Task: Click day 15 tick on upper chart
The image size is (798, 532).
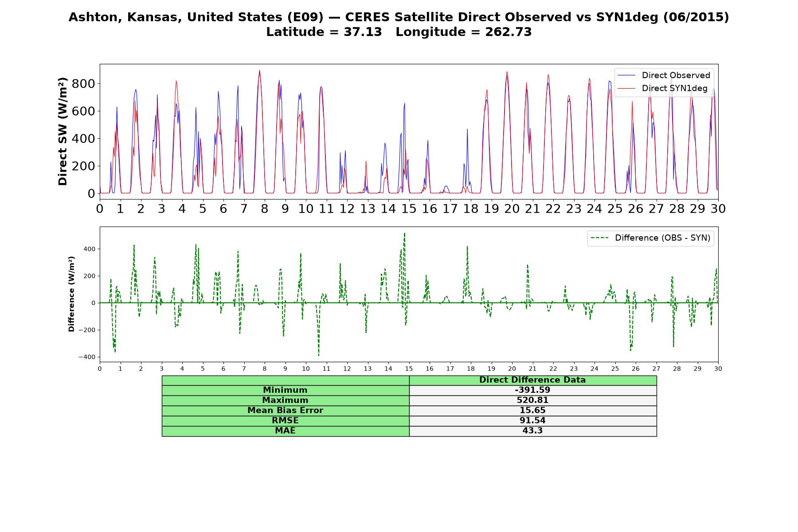Action: coord(409,208)
